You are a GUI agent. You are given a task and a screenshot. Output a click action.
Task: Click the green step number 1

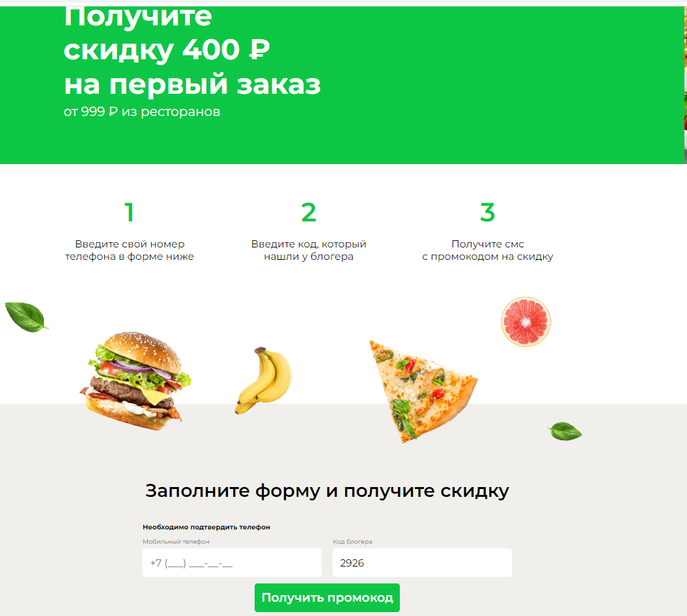(x=129, y=212)
